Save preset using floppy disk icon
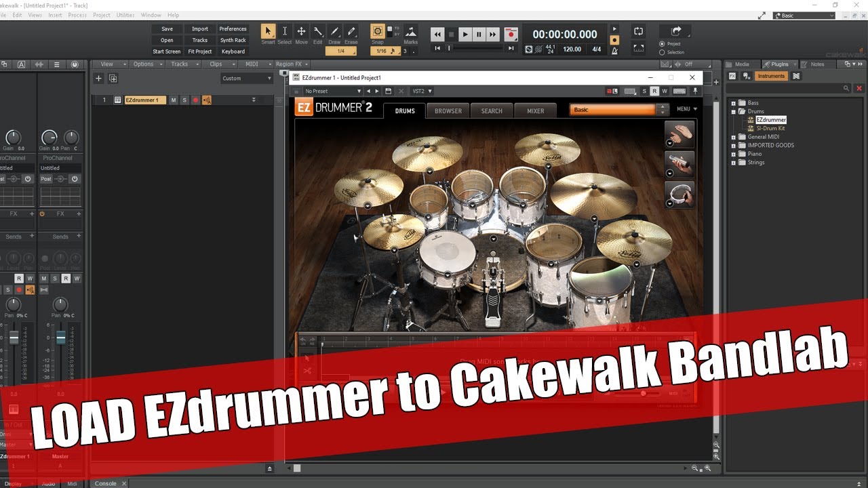This screenshot has width=868, height=488. tap(388, 91)
